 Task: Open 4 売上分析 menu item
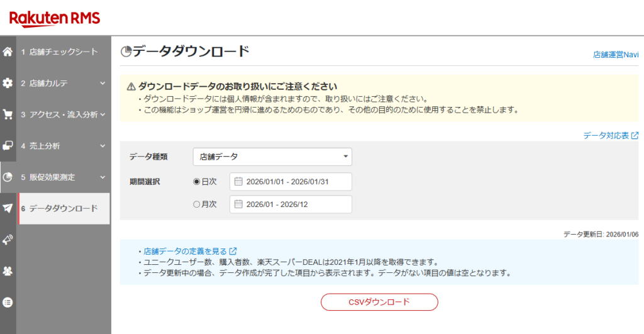pos(64,146)
